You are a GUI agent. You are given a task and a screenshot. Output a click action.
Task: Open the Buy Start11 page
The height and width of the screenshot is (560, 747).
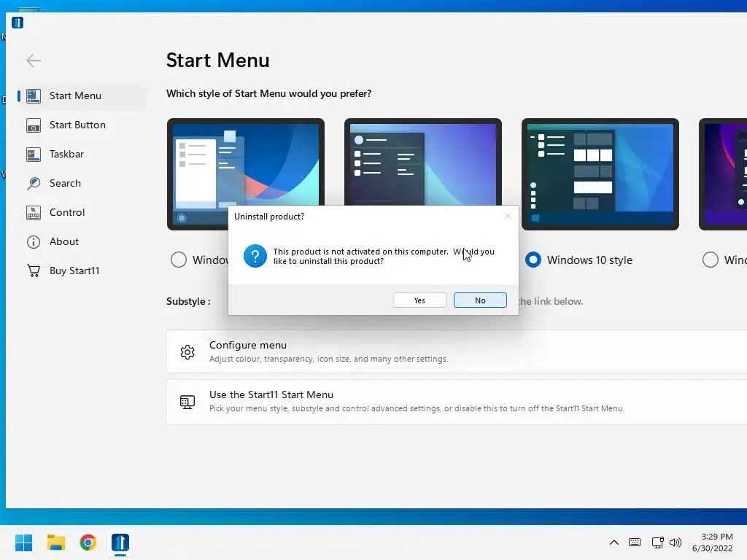tap(81, 271)
